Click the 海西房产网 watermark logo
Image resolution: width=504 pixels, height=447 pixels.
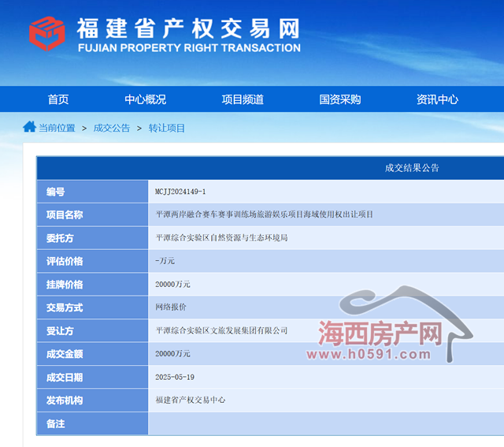click(381, 333)
